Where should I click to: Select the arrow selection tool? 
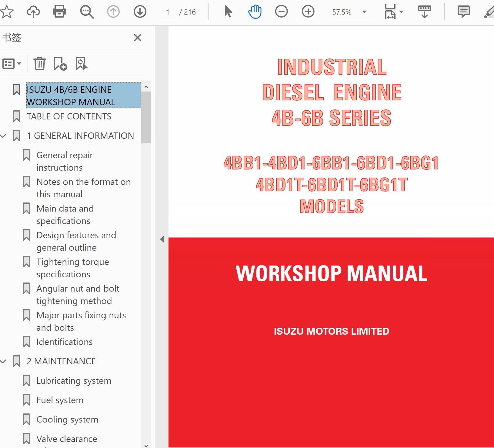(x=228, y=12)
